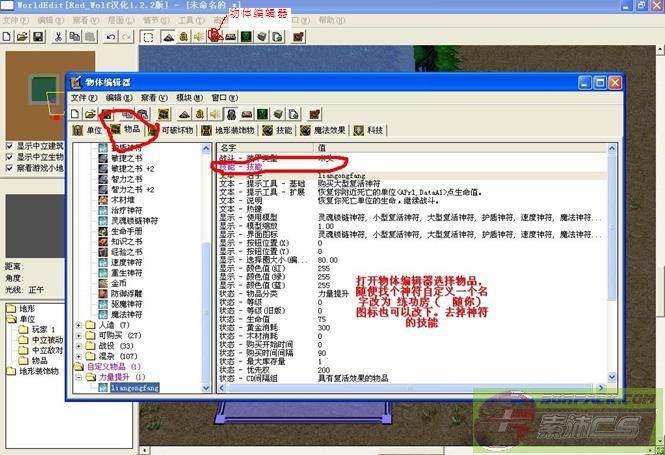Click the 技能 - 技能 property row
Viewport: 665px width, 455px height.
pos(240,166)
